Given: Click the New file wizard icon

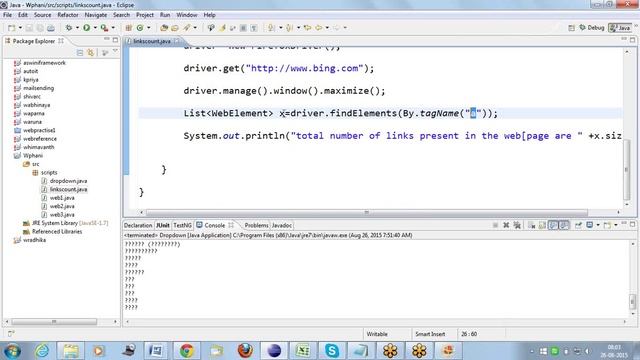Looking at the screenshot, I should coord(11,28).
